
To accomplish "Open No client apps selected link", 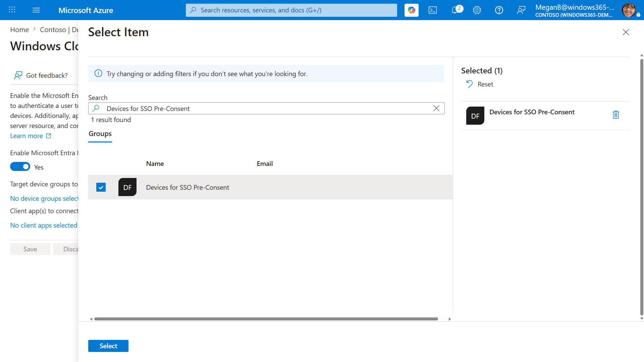I will click(x=44, y=225).
